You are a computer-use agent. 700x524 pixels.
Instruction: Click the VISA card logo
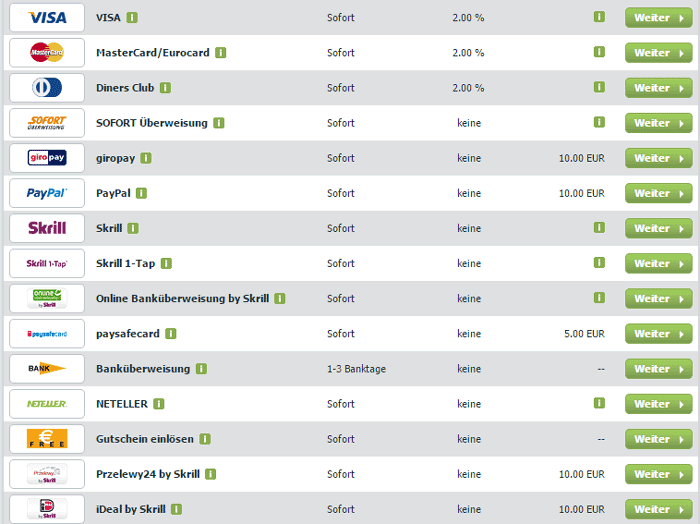pyautogui.click(x=47, y=17)
